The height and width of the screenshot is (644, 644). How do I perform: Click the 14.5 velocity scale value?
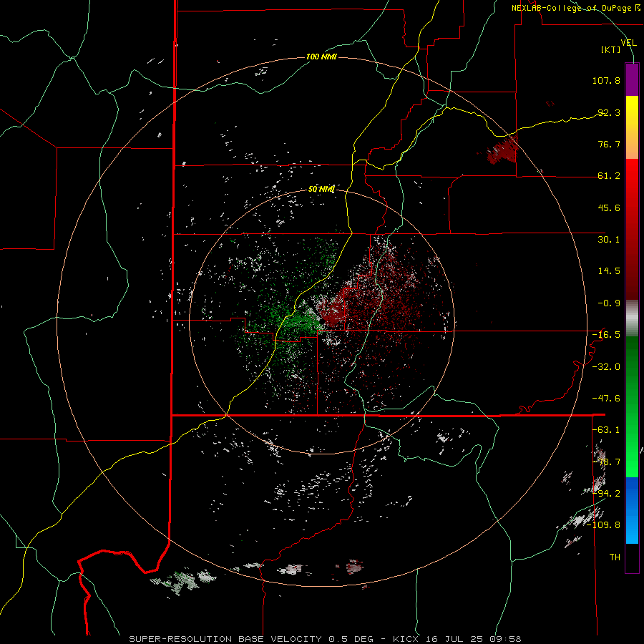coord(609,271)
